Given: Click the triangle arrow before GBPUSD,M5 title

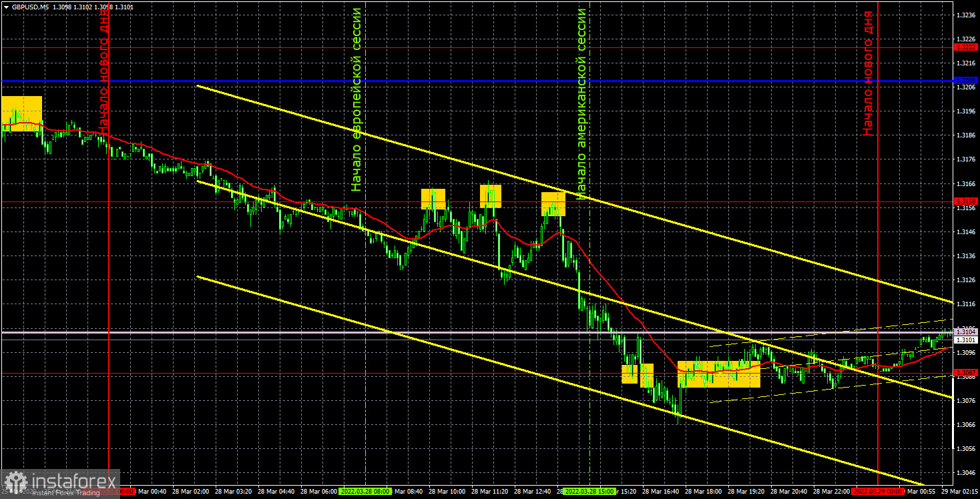Looking at the screenshot, I should (x=6, y=7).
